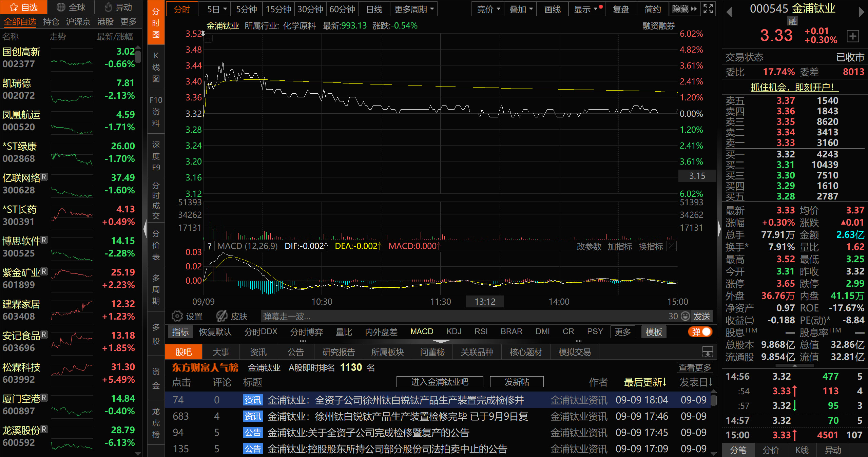Click 改参数 on MACD panel
The width and height of the screenshot is (868, 457).
click(589, 246)
